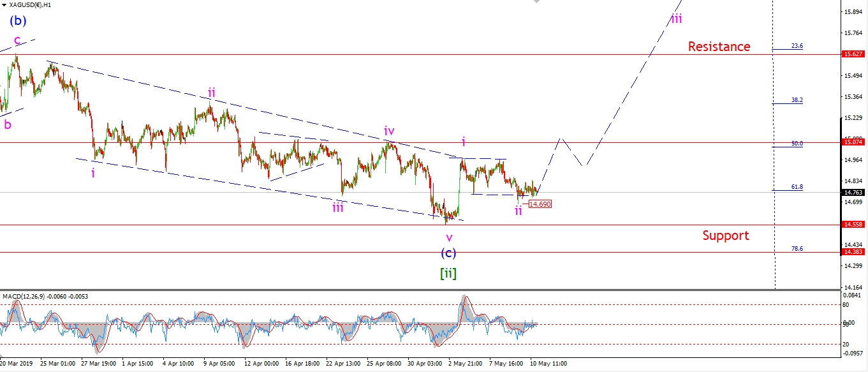Click the gray 14.763 current price tag

click(x=853, y=192)
